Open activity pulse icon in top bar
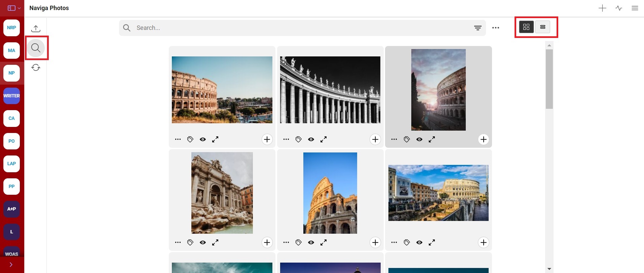Screen dimensions: 644x273 [619, 8]
